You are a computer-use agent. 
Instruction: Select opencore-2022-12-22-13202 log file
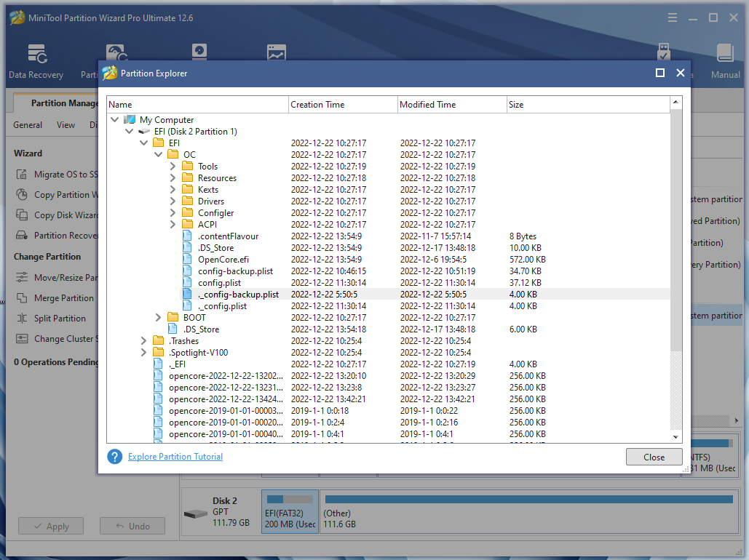coord(226,376)
